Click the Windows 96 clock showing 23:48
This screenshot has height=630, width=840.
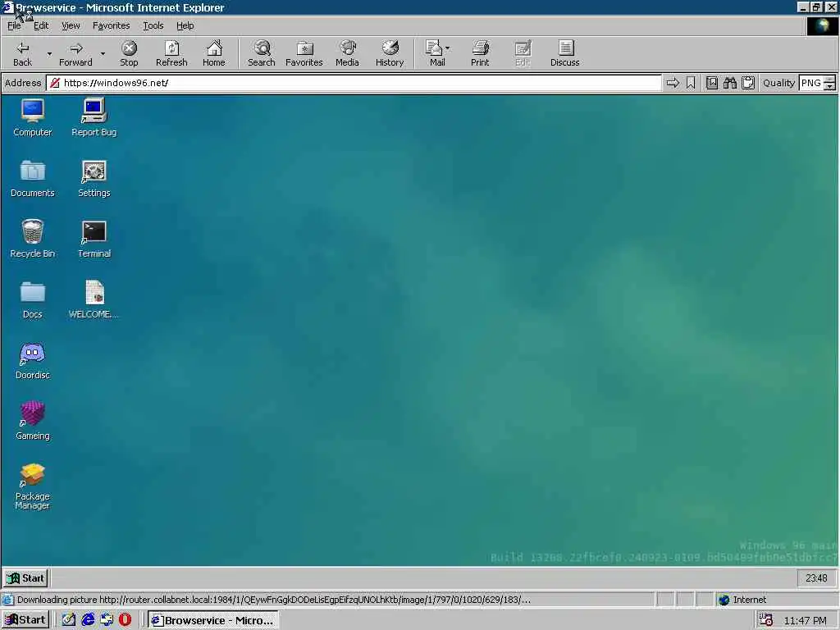[816, 578]
